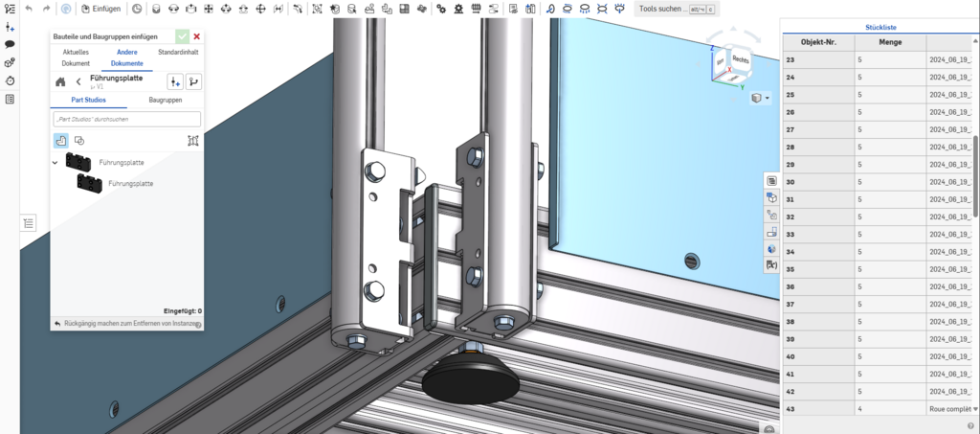Go back using the left chevron arrow
The height and width of the screenshot is (434, 980).
tap(78, 81)
